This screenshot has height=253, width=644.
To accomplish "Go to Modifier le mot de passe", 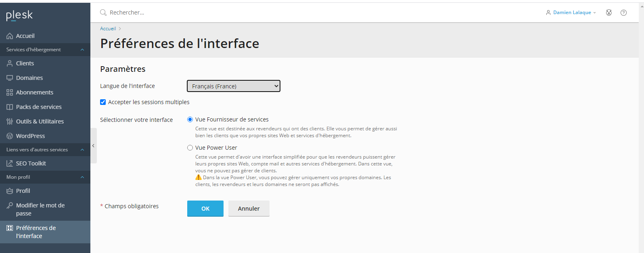I will 40,209.
